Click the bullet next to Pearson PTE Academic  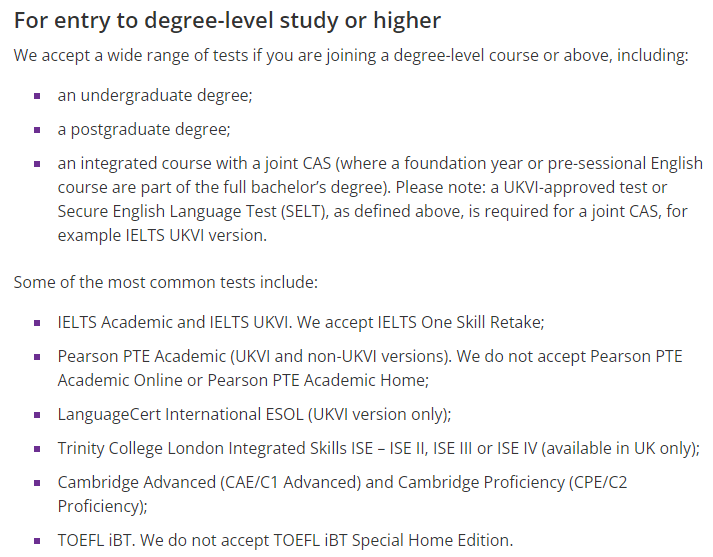click(37, 357)
